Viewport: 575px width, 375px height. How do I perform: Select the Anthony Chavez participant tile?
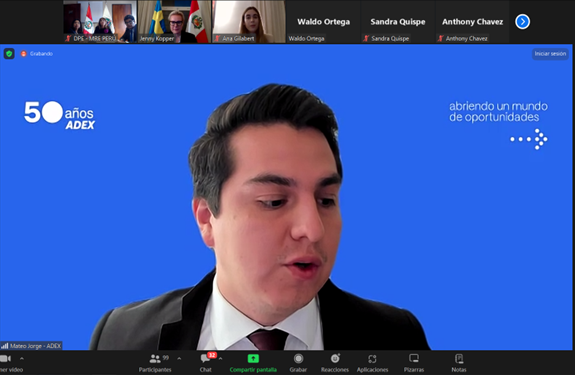472,22
